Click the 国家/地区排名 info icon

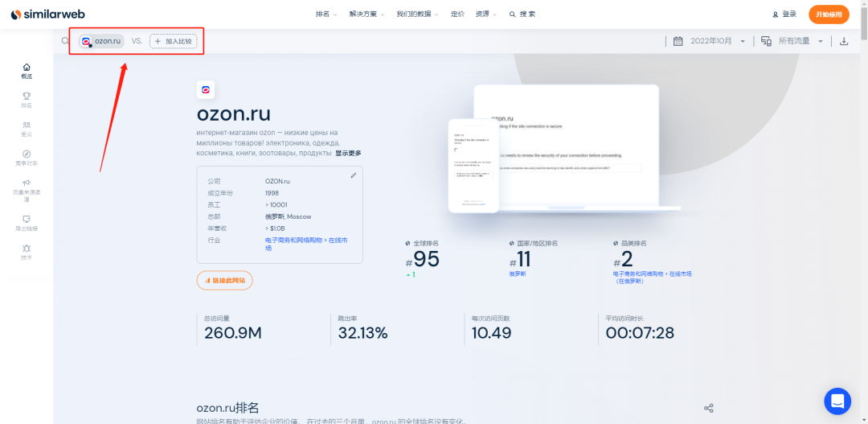512,243
